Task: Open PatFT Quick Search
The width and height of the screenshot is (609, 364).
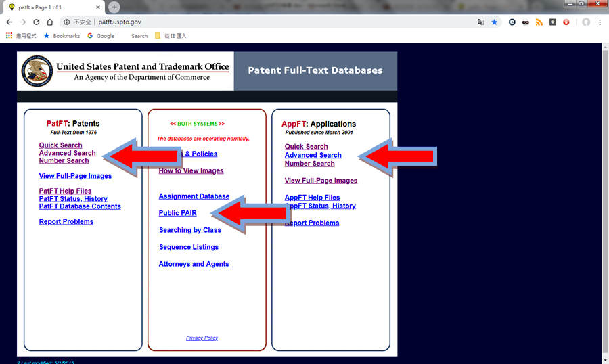Action: 61,145
